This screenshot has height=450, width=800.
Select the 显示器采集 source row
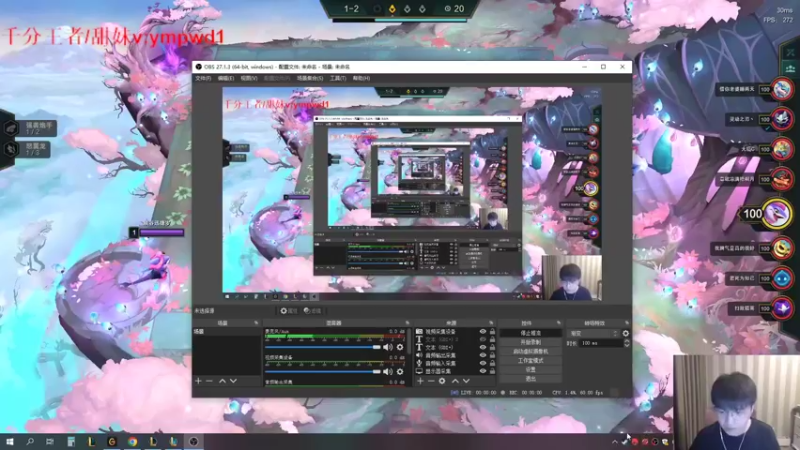coord(455,371)
